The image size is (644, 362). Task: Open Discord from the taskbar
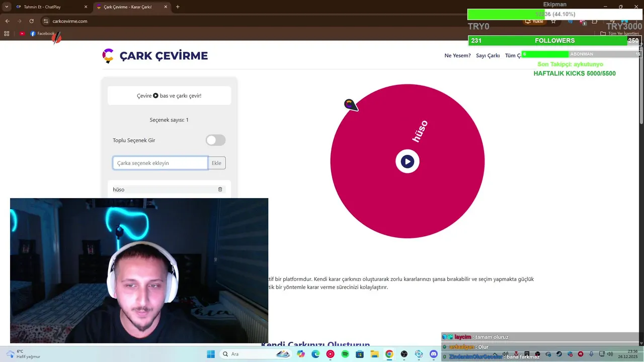tap(433, 354)
